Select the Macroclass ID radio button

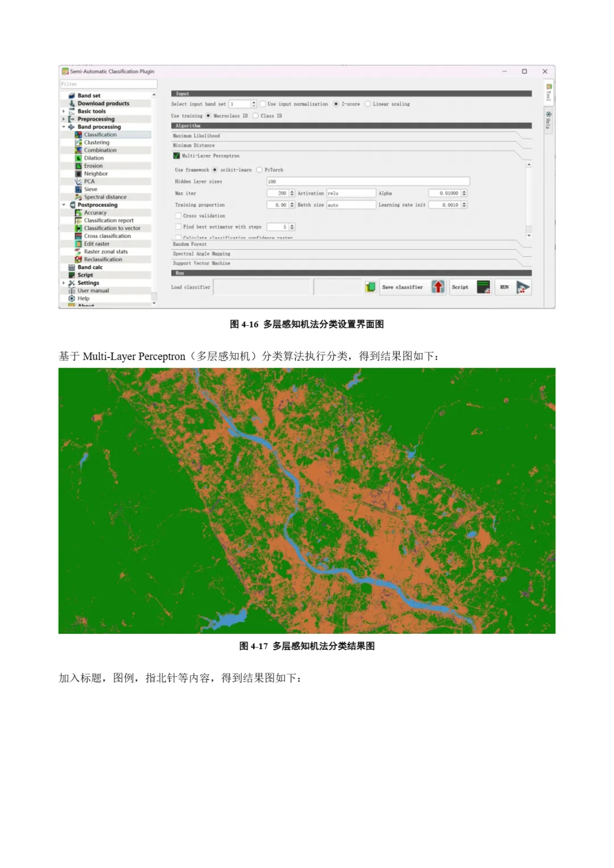point(208,116)
